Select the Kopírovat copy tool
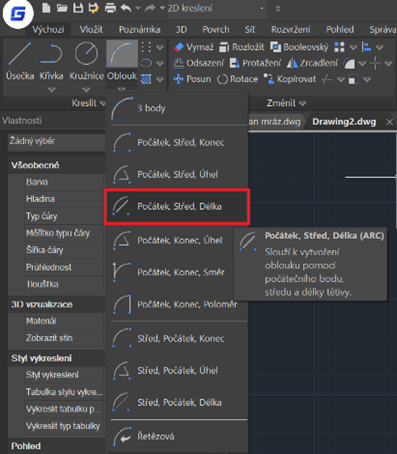This screenshot has width=397, height=454. click(x=290, y=79)
